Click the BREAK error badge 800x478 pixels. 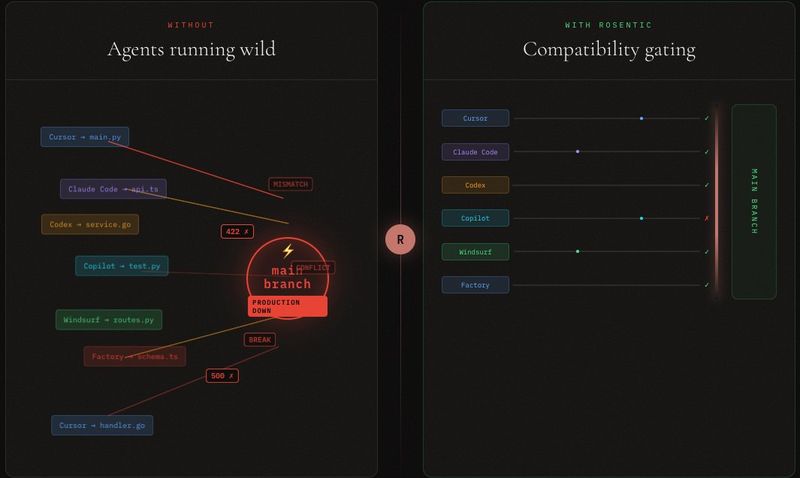click(x=260, y=340)
